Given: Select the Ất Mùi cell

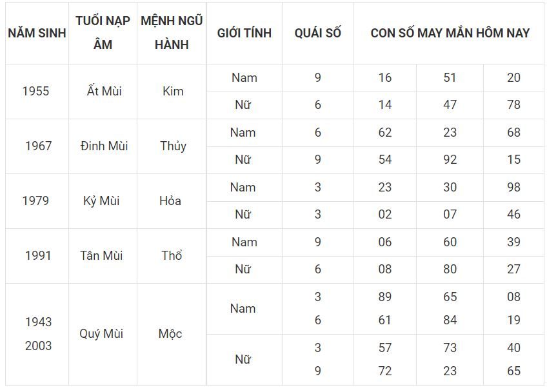Looking at the screenshot, I should (x=103, y=92).
